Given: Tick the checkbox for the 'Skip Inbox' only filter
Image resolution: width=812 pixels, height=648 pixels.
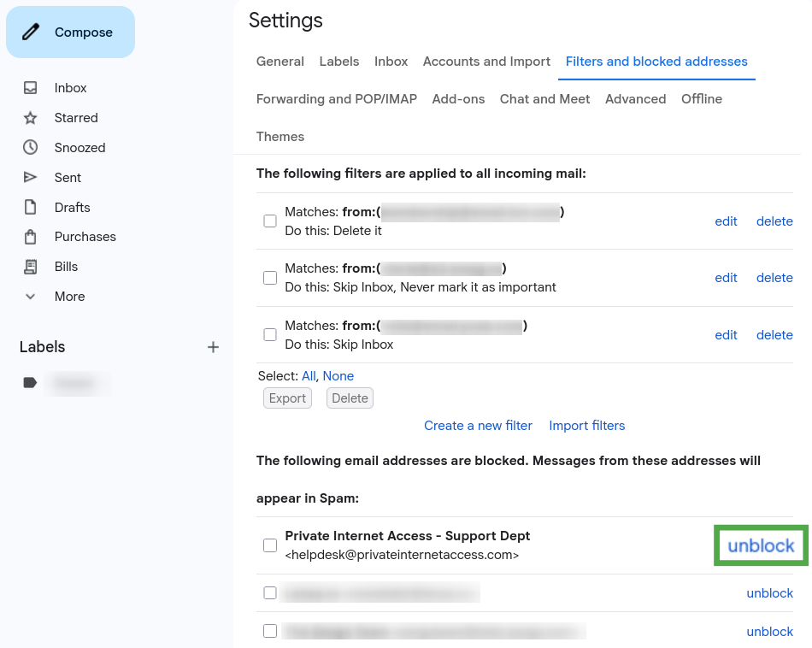Looking at the screenshot, I should 270,334.
